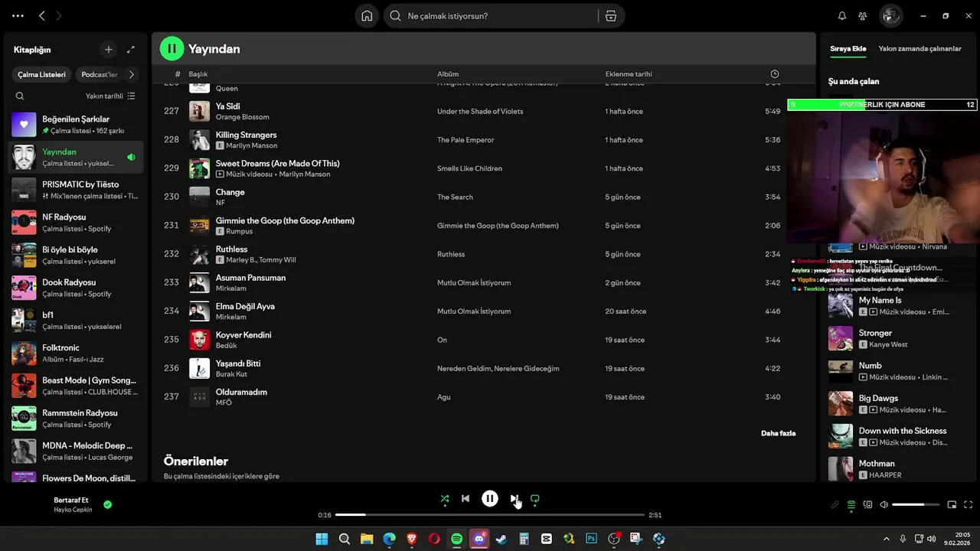Viewport: 980px width, 551px height.
Task: Show hidden tray icons chevron
Action: click(x=887, y=539)
